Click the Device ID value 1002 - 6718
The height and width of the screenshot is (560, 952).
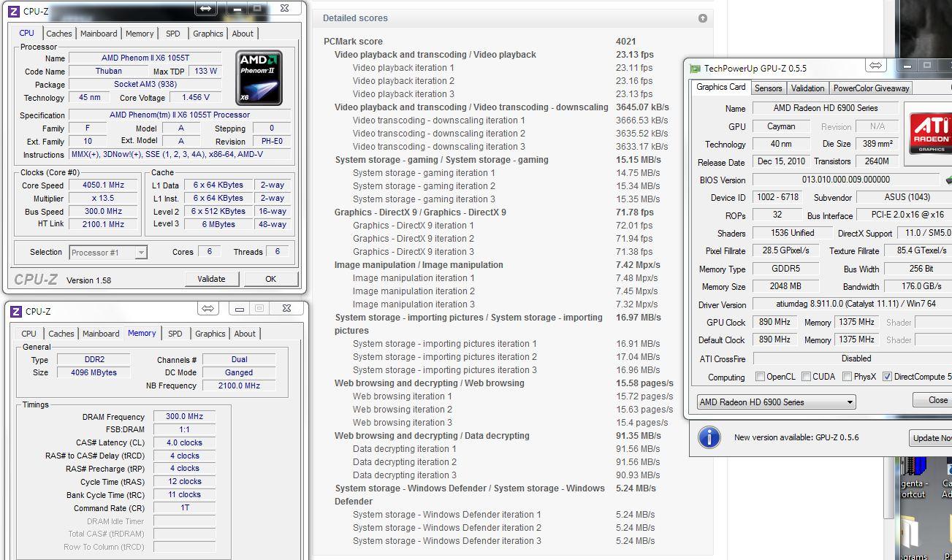pyautogui.click(x=777, y=197)
